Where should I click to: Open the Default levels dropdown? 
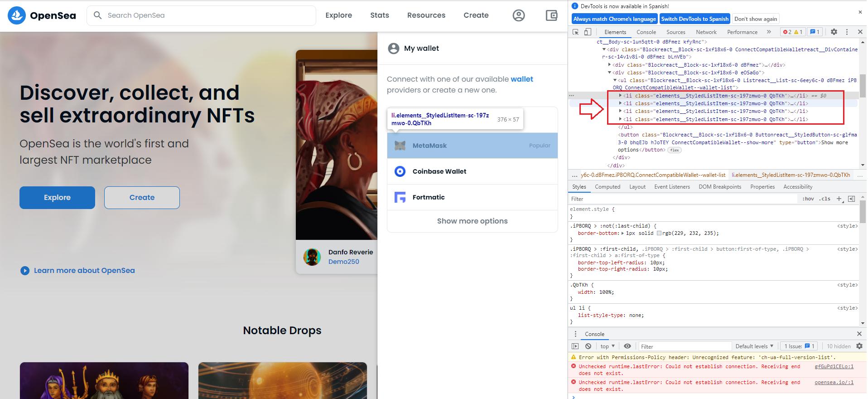coord(754,346)
